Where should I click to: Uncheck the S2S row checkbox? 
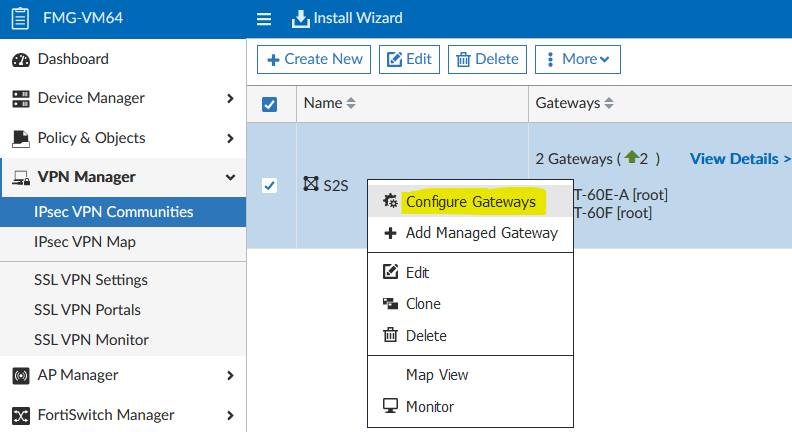(270, 186)
